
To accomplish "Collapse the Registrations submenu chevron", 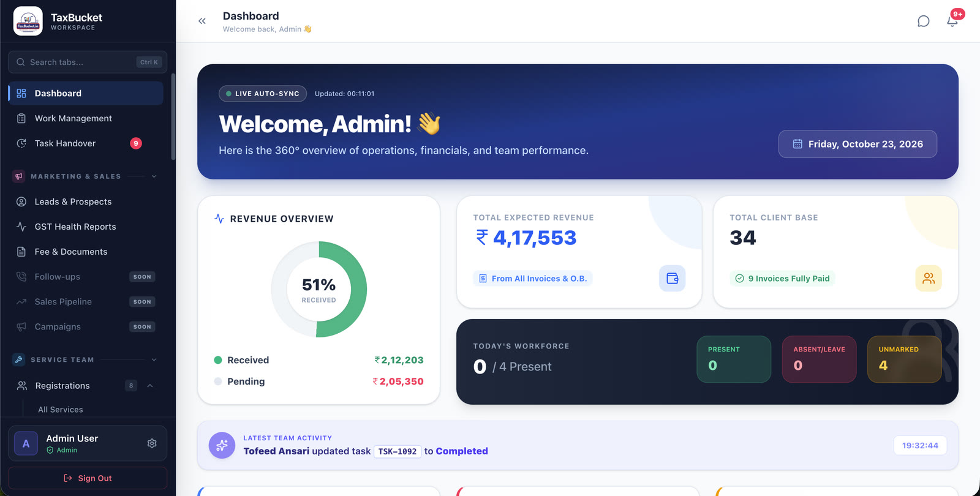I will coord(150,386).
